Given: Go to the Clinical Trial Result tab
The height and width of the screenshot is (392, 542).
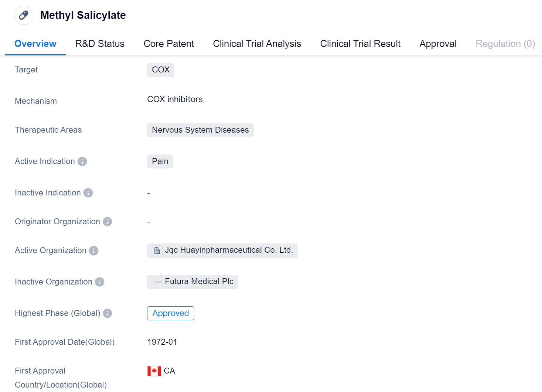Looking at the screenshot, I should [360, 44].
